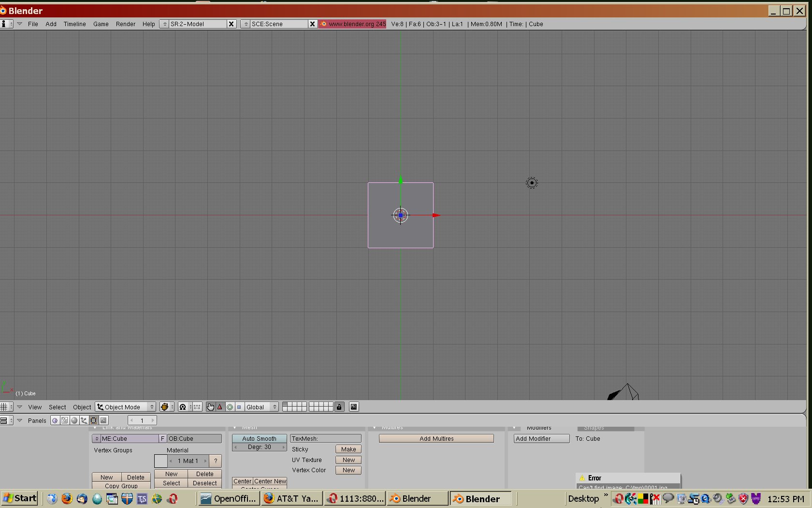Click the buttons window type icon
Viewport: 812px width, 508px height.
coord(6,420)
